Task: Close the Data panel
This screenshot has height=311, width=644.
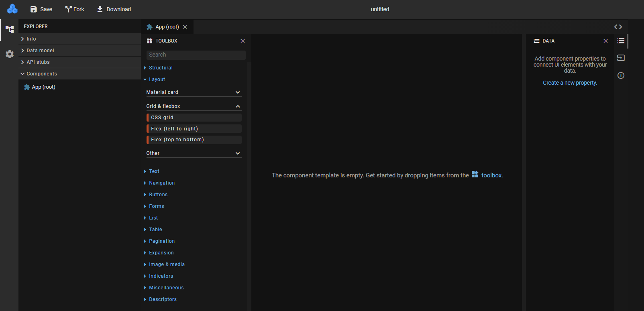Action: (x=605, y=41)
